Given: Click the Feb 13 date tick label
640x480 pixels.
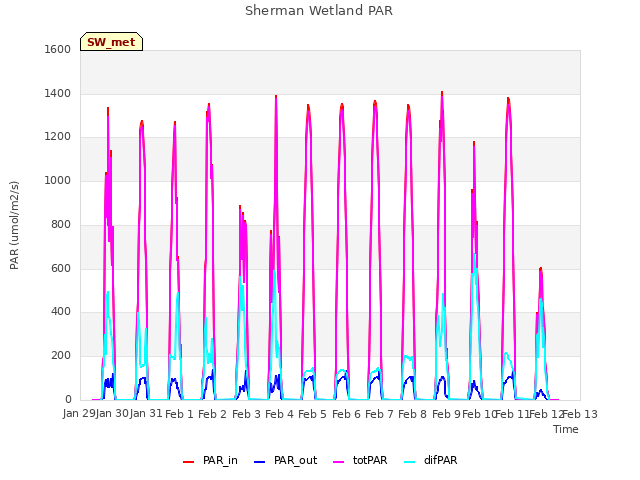Looking at the screenshot, I should (x=580, y=414).
